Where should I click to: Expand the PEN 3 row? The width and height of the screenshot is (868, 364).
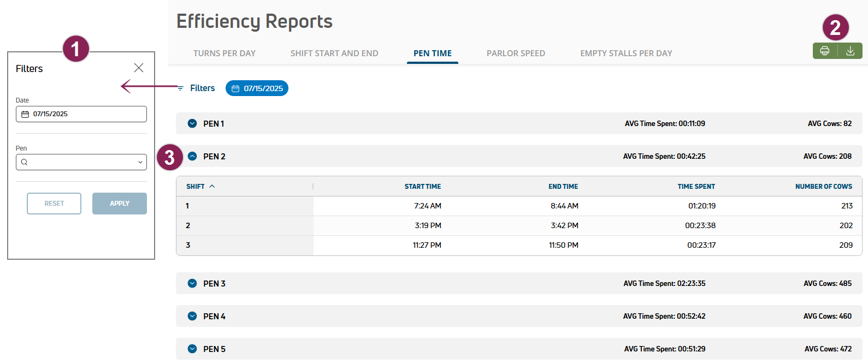(192, 284)
